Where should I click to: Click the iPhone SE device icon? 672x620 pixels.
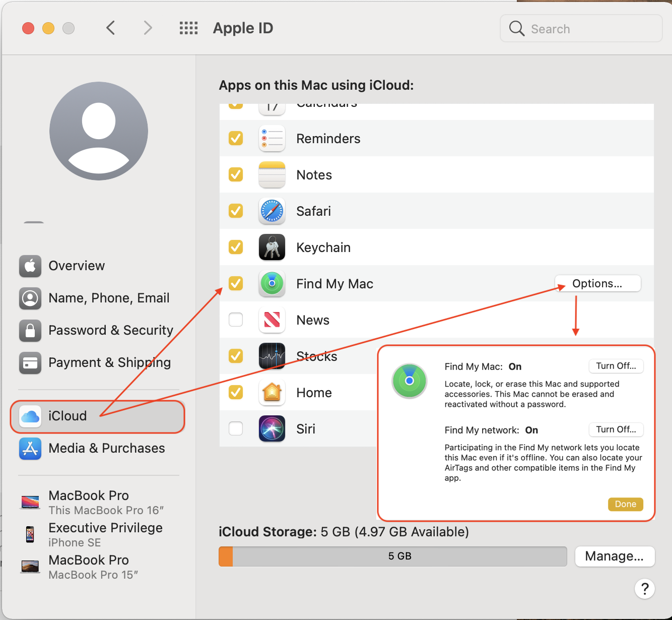(x=30, y=534)
